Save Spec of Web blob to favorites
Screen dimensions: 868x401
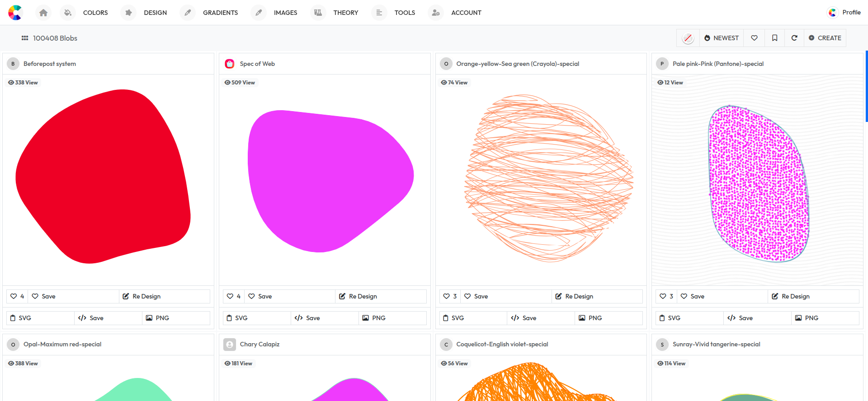pyautogui.click(x=290, y=296)
